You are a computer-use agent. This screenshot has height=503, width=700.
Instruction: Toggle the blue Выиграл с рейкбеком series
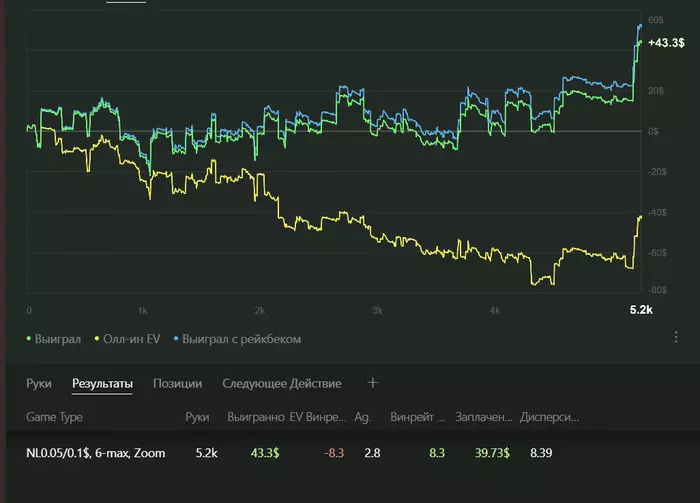click(238, 339)
